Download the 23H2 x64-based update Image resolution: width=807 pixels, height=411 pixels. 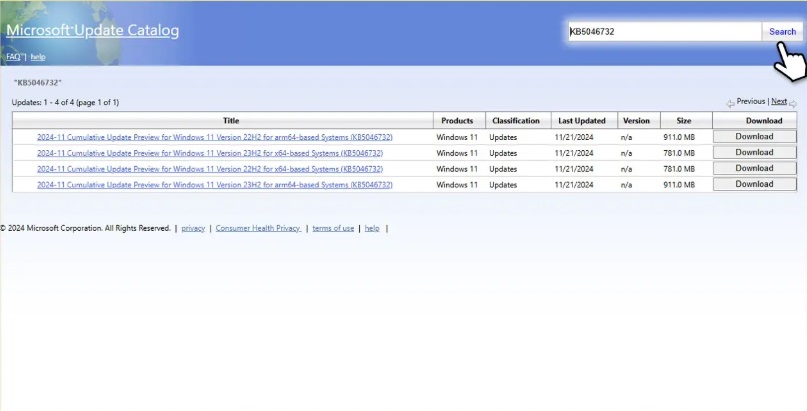(x=755, y=152)
